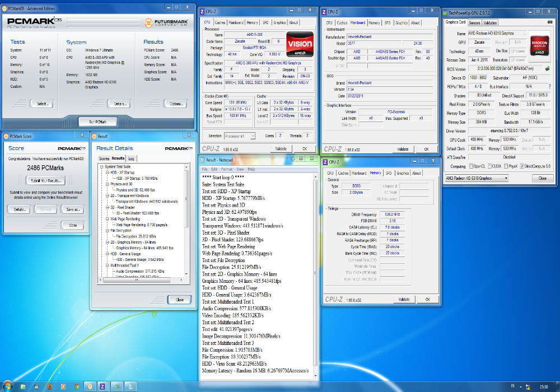Screen dimensions: 560x392
Task: Toggle the CUDA checkbox in GPU-Z
Action: click(490, 166)
